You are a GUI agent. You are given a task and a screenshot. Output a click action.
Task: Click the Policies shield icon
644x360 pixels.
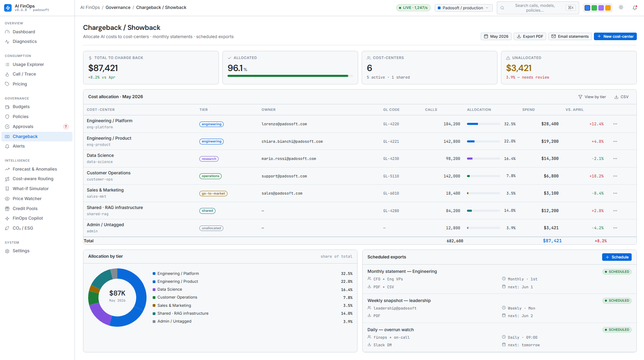(7, 117)
